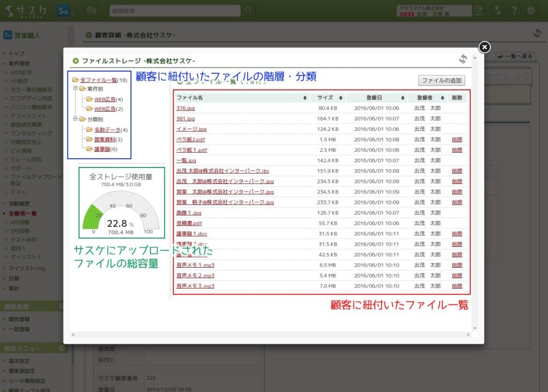Sort the list by サイズ column

341,98
